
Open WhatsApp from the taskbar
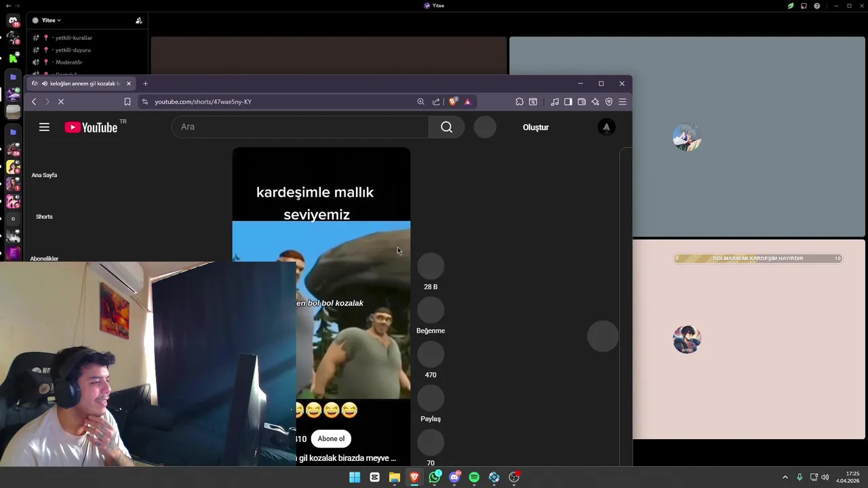(x=435, y=477)
